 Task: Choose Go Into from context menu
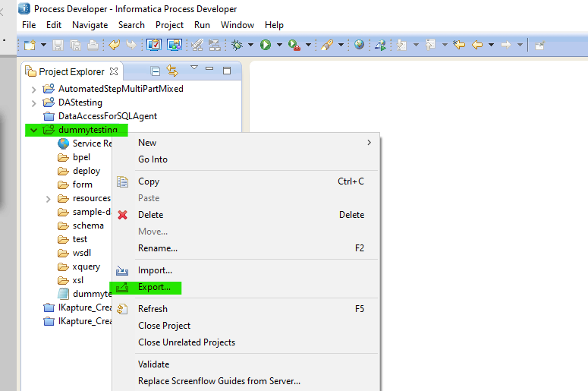click(246, 159)
